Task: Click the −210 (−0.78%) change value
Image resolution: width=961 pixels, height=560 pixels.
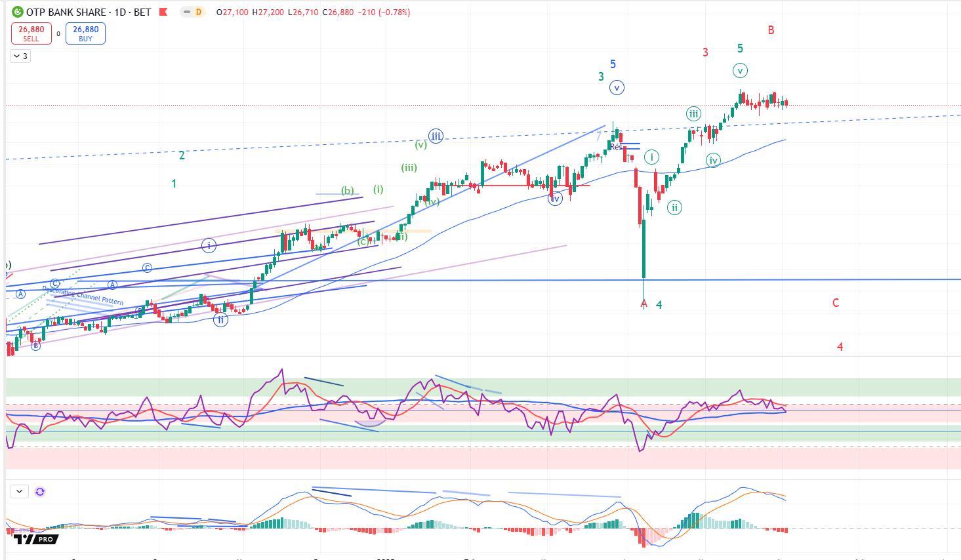Action: [385, 12]
